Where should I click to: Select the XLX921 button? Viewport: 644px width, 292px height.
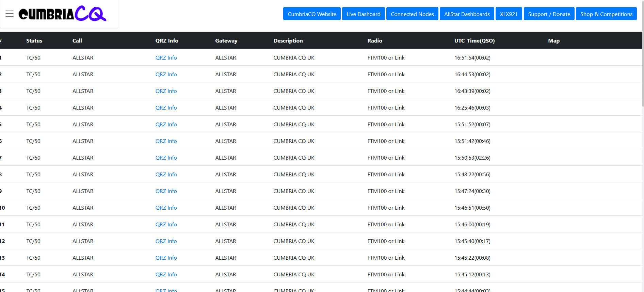[x=509, y=14]
